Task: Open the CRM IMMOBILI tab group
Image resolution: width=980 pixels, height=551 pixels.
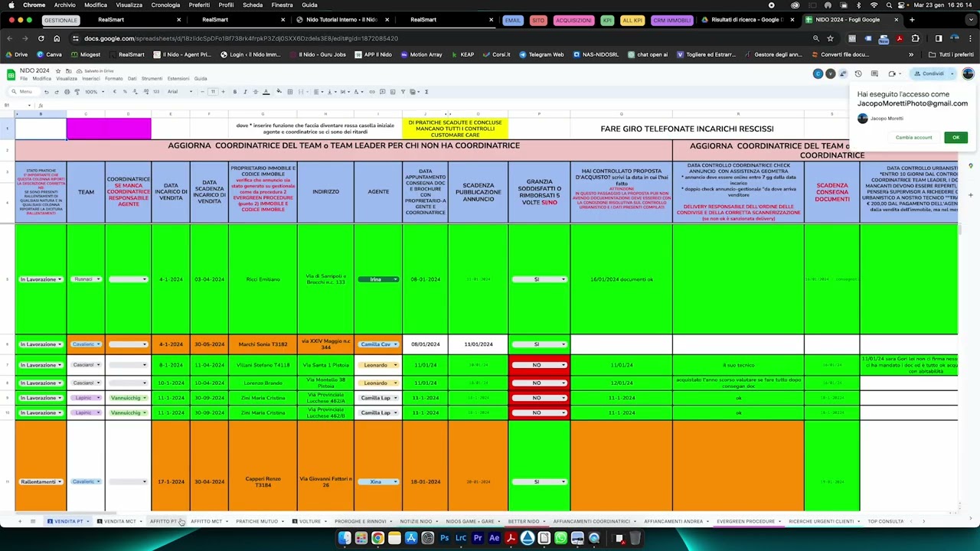Action: [671, 20]
